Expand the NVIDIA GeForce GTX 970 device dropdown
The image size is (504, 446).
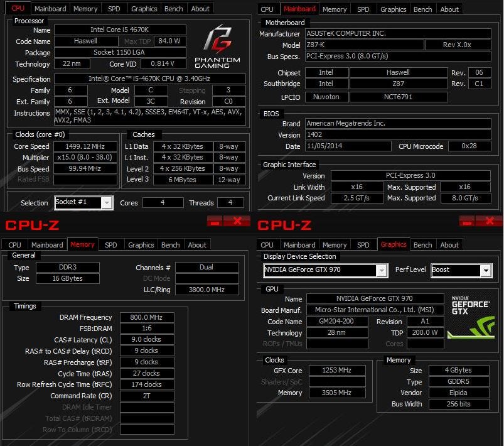coord(382,270)
